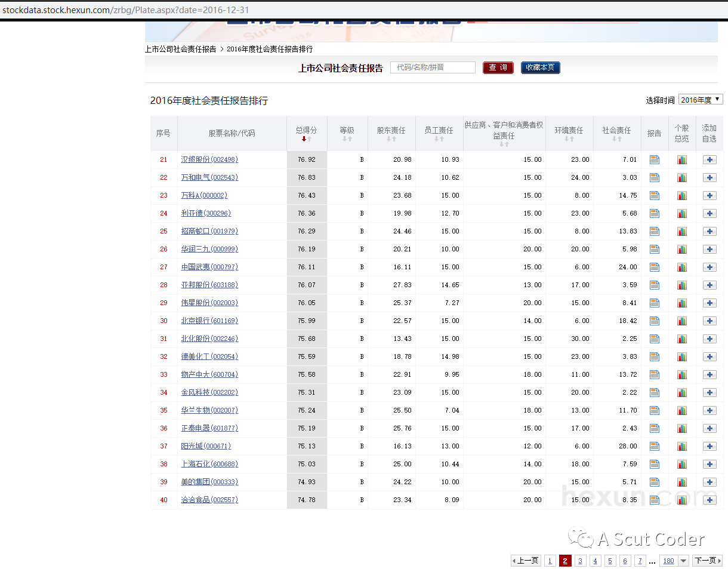The width and height of the screenshot is (728, 569).
Task: View stock overview chart for 美的集团
Action: (x=682, y=482)
